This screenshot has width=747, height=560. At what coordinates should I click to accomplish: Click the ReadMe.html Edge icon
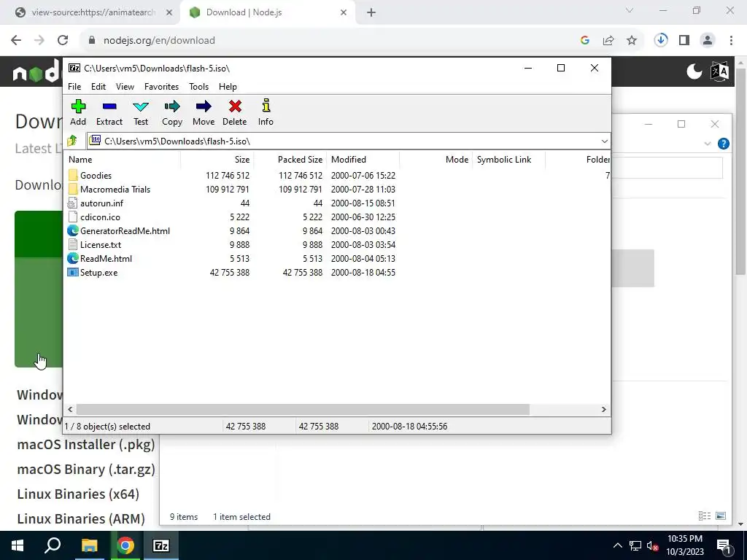click(73, 259)
